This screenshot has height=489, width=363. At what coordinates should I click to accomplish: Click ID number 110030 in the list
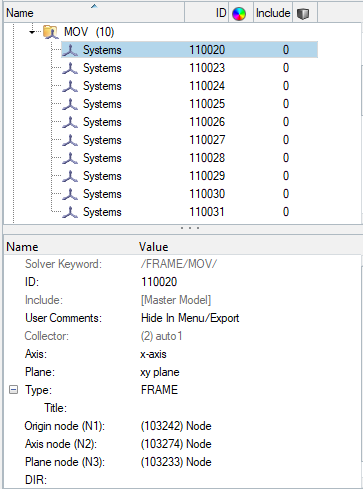pos(207,194)
